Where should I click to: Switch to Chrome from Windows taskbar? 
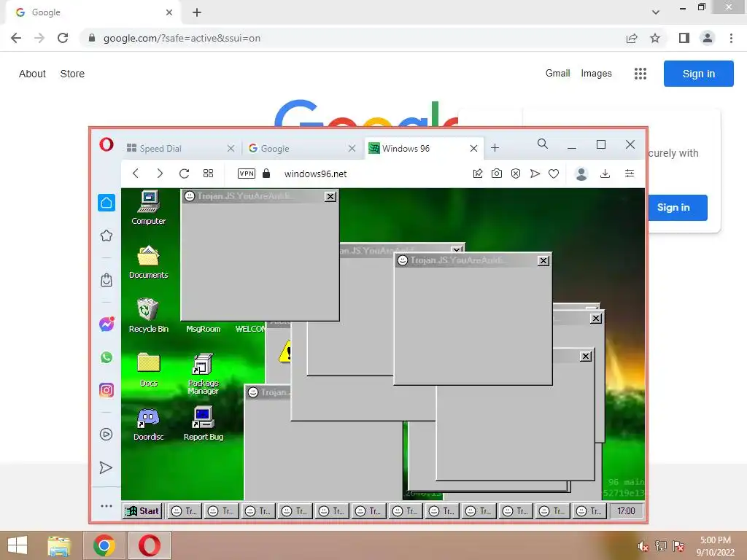tap(104, 545)
